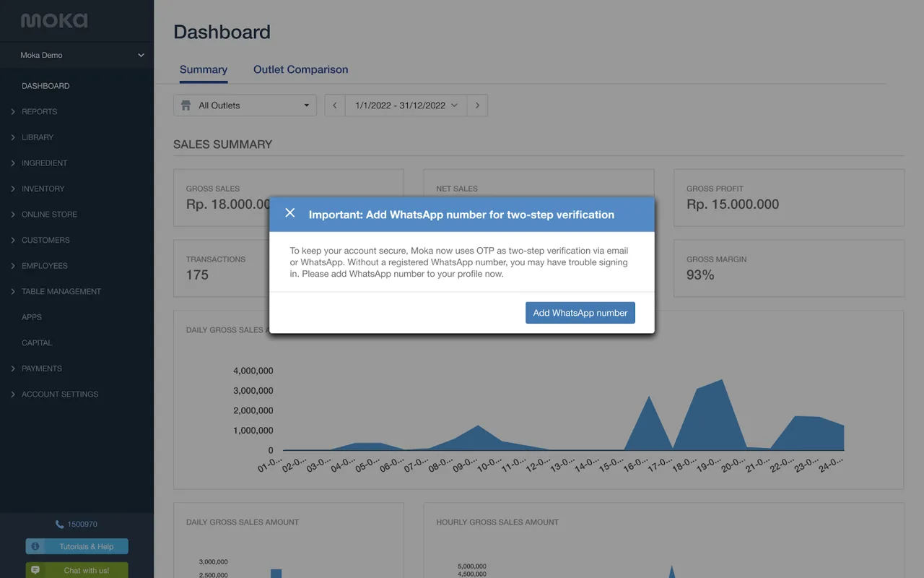Screen dimensions: 924x578
Task: Click the chat bubble icon on Chat with us
Action: point(35,570)
